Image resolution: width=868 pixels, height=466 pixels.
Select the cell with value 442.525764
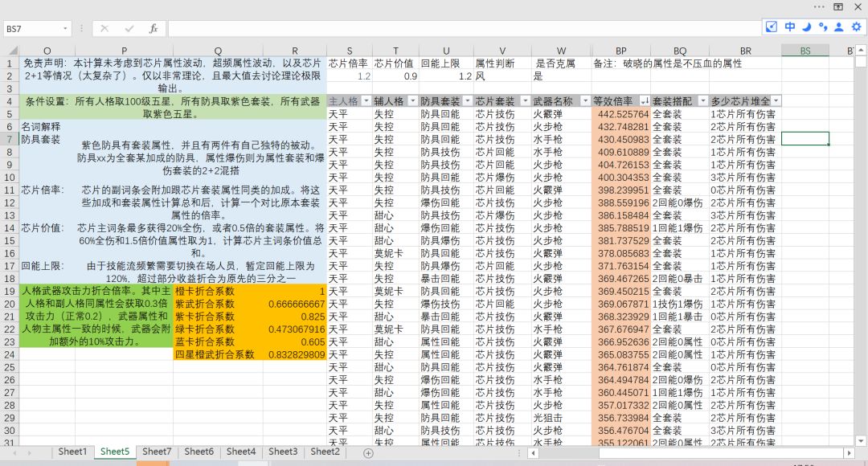[621, 114]
